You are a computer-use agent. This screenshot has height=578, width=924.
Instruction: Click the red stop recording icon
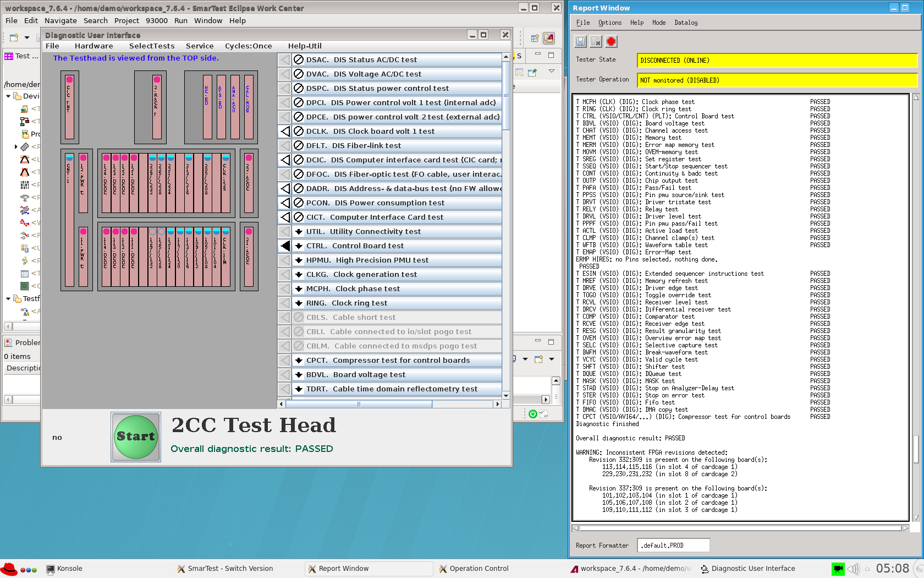(610, 41)
